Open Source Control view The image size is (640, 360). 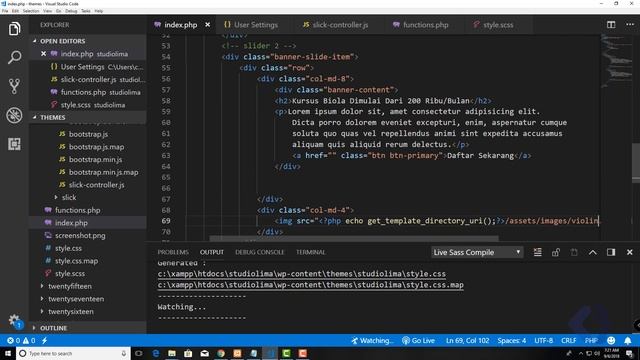tap(14, 86)
